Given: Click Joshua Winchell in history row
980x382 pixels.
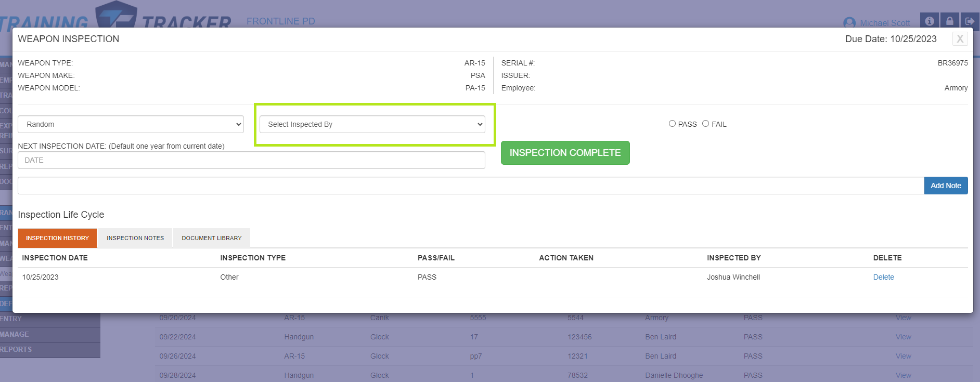Looking at the screenshot, I should pyautogui.click(x=733, y=277).
